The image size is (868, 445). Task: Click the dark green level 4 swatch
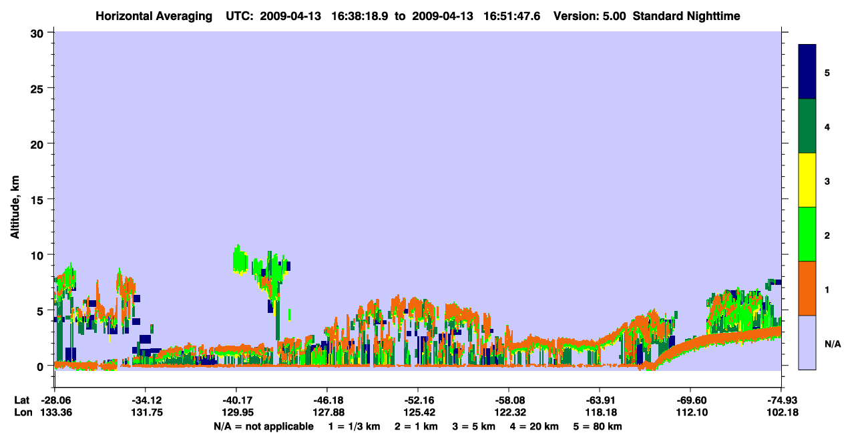click(807, 126)
